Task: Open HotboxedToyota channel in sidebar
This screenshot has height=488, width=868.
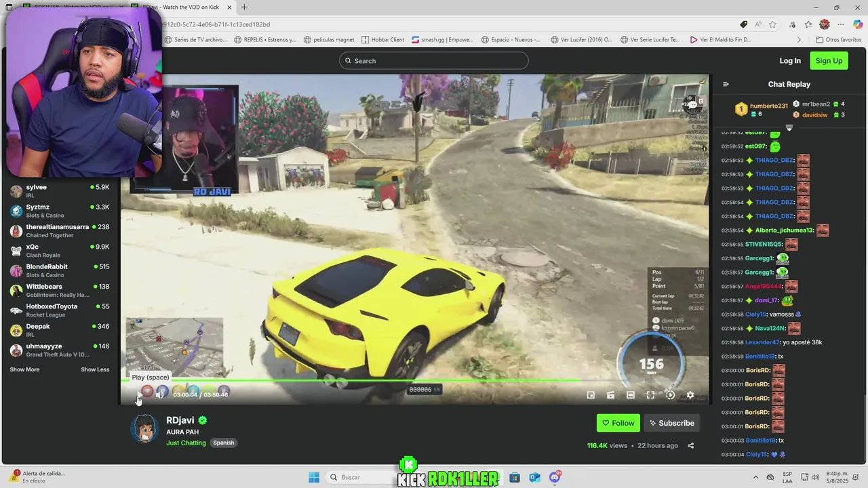Action: coord(60,310)
